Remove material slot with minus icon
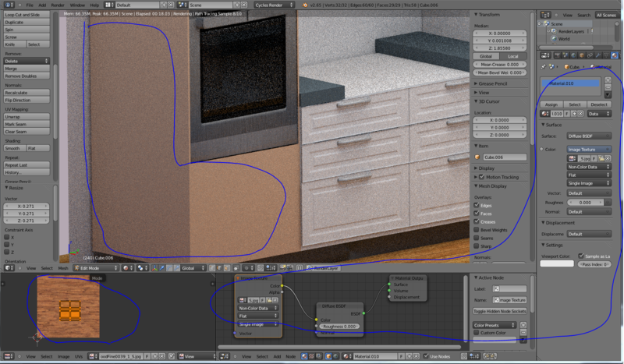624x364 pixels. click(608, 87)
